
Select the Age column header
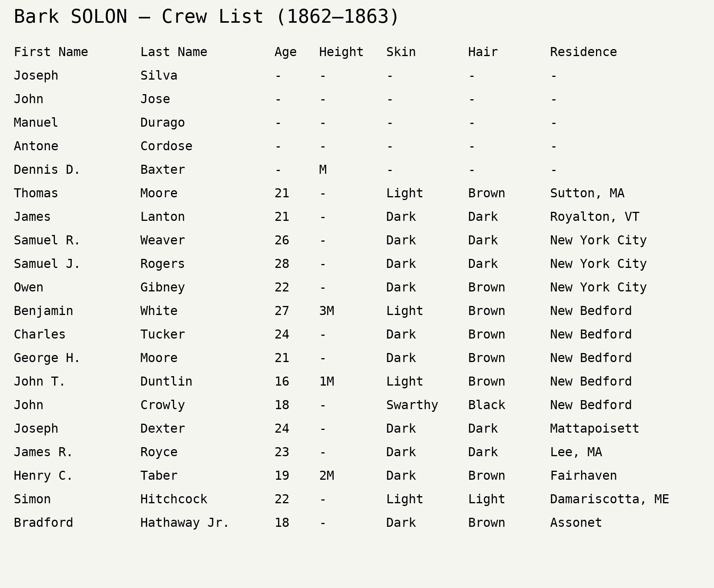(x=285, y=52)
